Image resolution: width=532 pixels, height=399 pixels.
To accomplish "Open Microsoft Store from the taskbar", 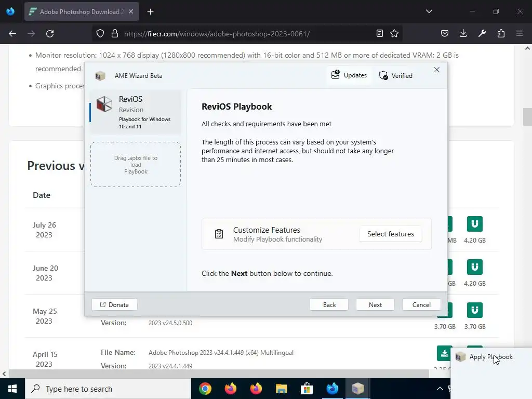I will (x=307, y=389).
